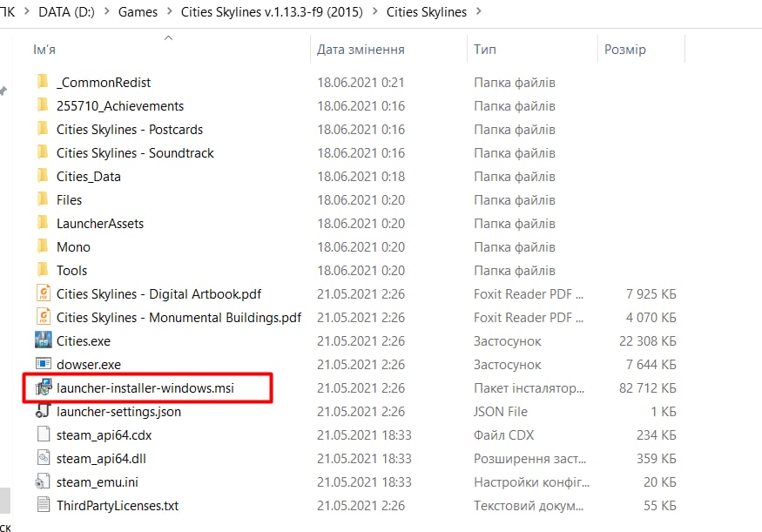Select the Files folder icon
Viewport: 762px width, 532px height.
(x=43, y=199)
